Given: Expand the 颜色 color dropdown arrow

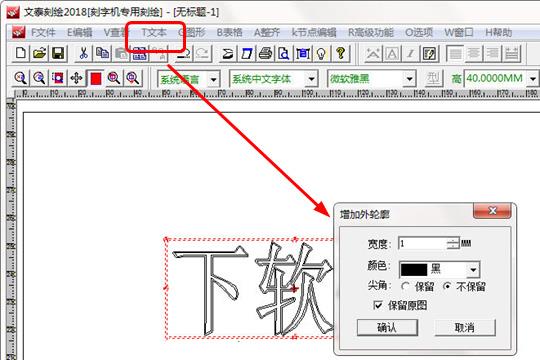Looking at the screenshot, I should 474,270.
